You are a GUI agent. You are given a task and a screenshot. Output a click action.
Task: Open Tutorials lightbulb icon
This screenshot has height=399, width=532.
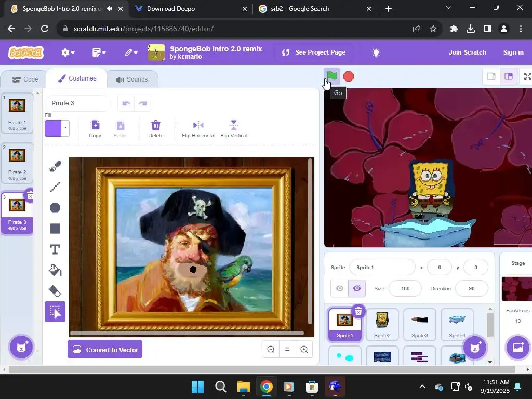tap(376, 52)
